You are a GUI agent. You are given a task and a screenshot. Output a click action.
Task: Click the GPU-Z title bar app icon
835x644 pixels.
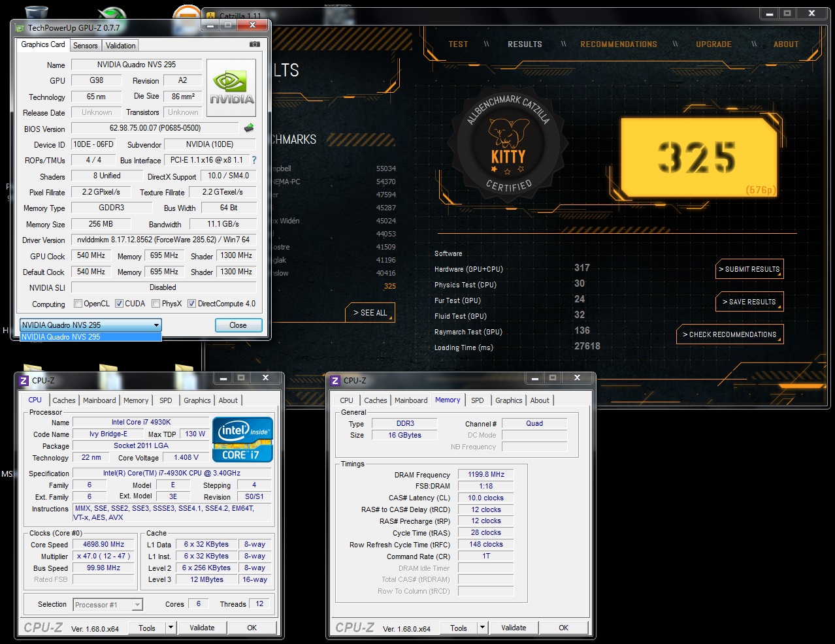point(20,27)
